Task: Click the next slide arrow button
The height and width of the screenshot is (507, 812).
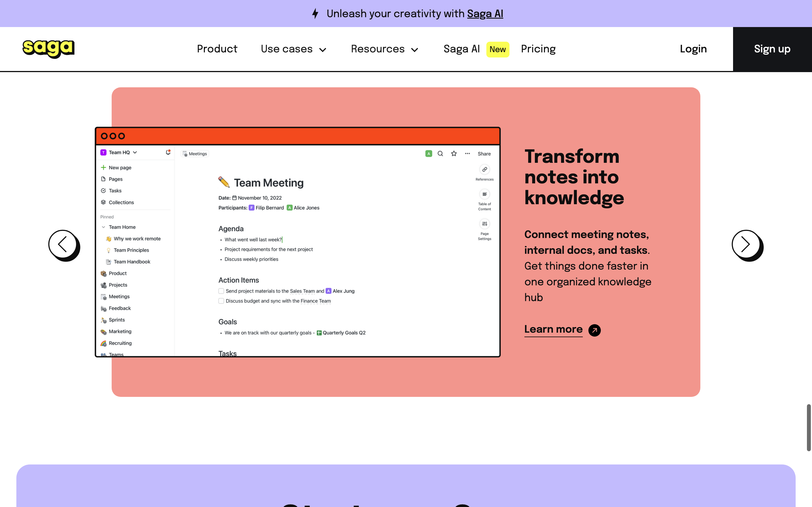Action: 745,244
